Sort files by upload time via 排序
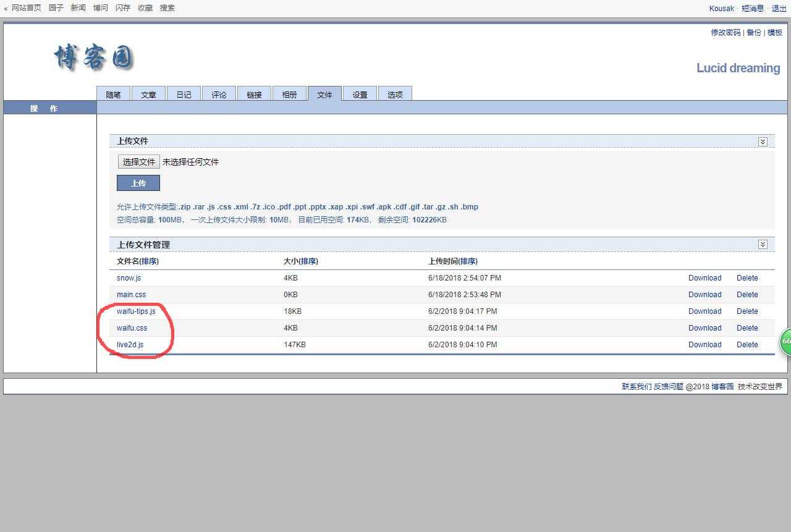This screenshot has width=791, height=532. (468, 261)
